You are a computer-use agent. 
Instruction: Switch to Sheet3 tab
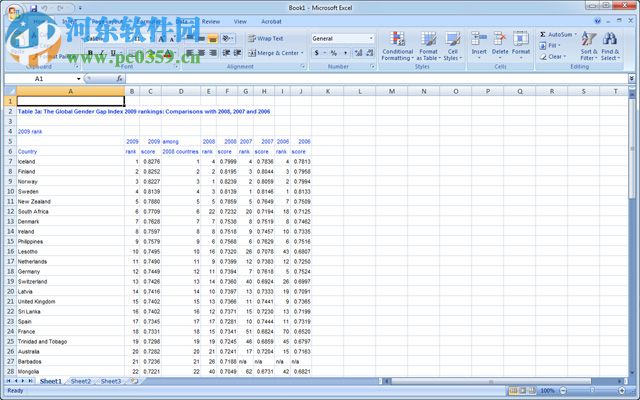[111, 381]
